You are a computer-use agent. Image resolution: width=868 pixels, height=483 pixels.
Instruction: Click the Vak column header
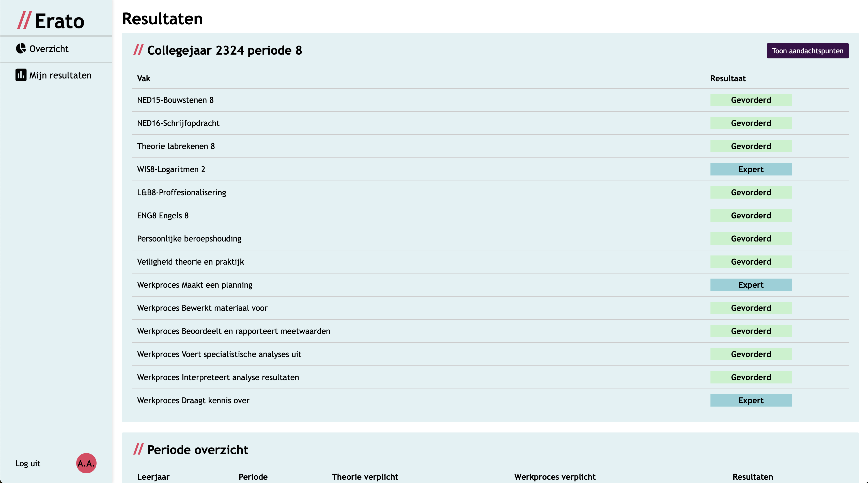tap(144, 78)
